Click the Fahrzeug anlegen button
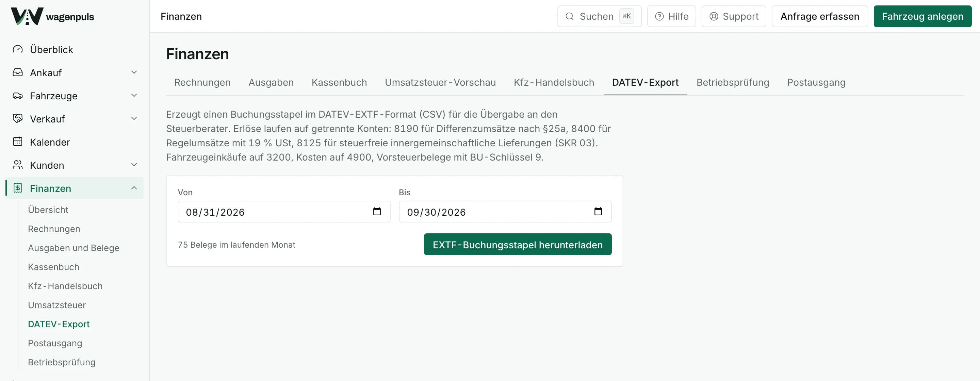This screenshot has width=980, height=381. [x=922, y=16]
